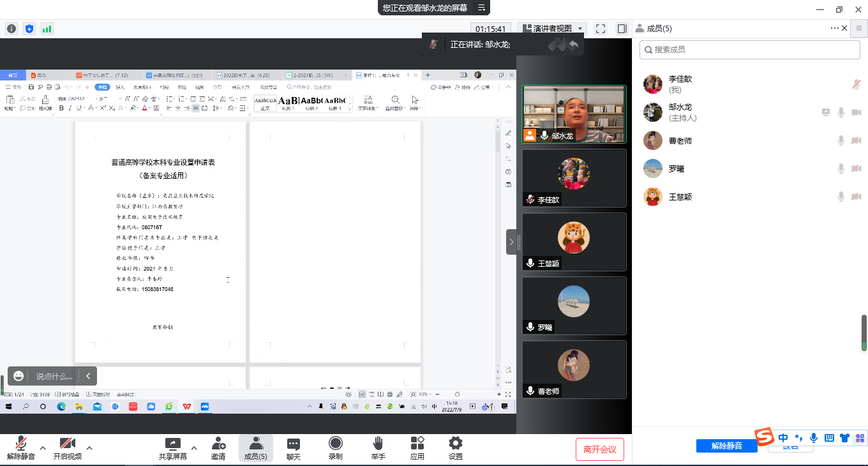Open the 演讲者视图 view dropdown
Image resolution: width=868 pixels, height=466 pixels.
click(553, 29)
